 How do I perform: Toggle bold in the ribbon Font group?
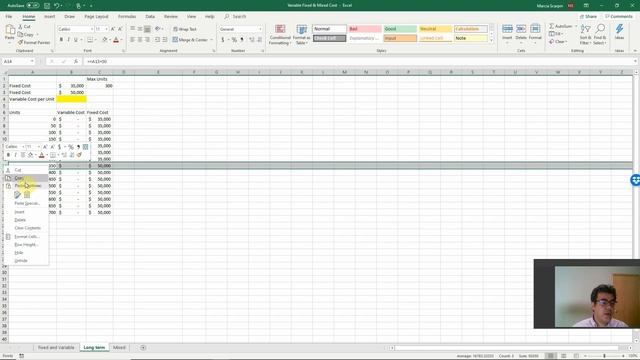pos(61,40)
